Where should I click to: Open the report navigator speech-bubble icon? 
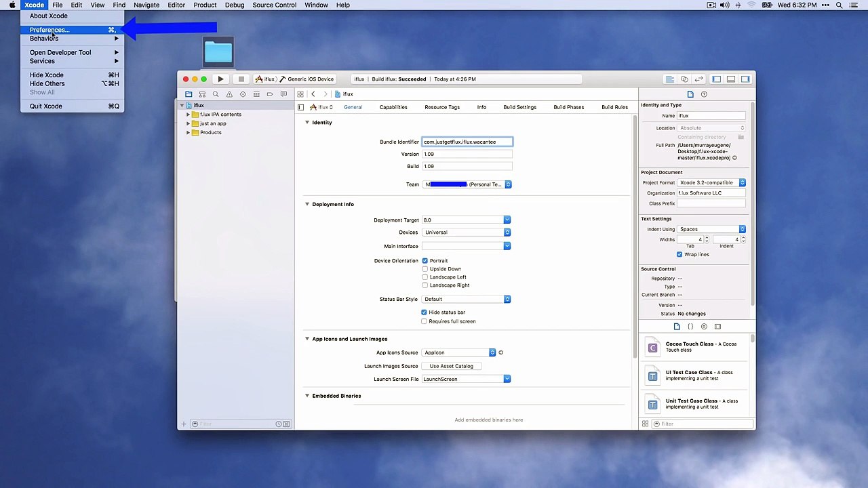coord(283,94)
